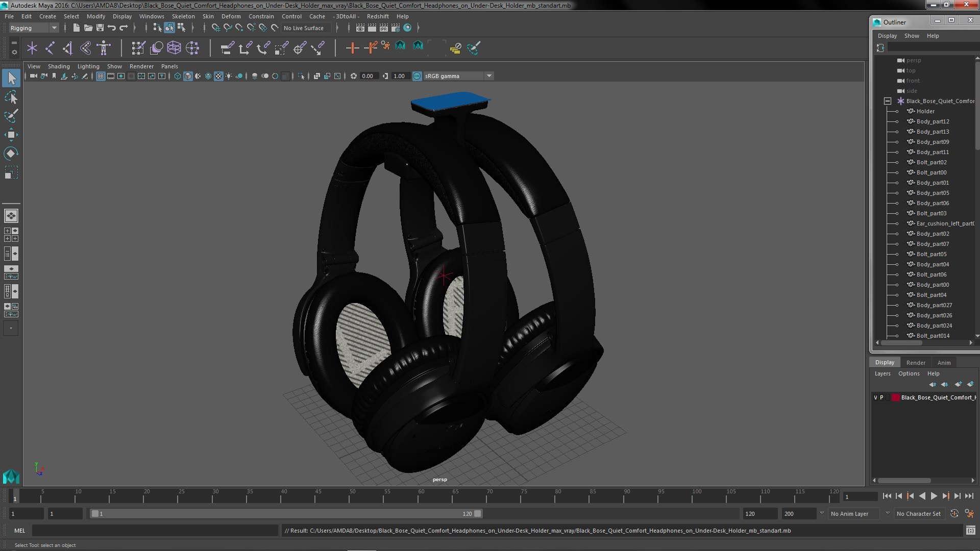Click the Script Editor icon

[x=971, y=531]
